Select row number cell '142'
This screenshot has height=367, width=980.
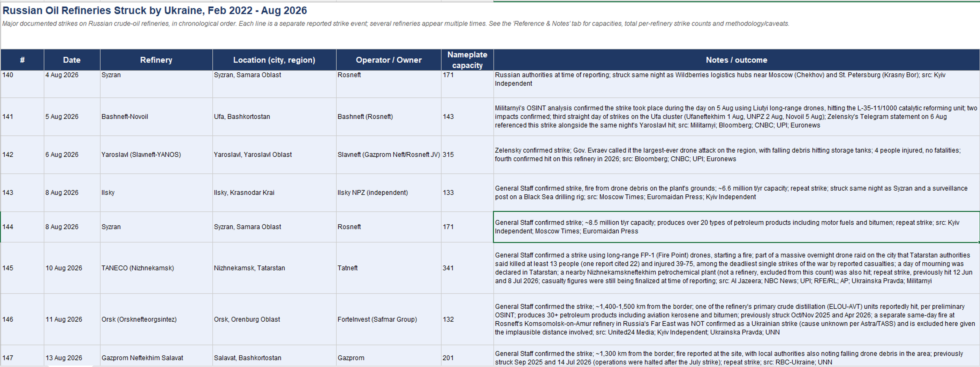pyautogui.click(x=22, y=155)
